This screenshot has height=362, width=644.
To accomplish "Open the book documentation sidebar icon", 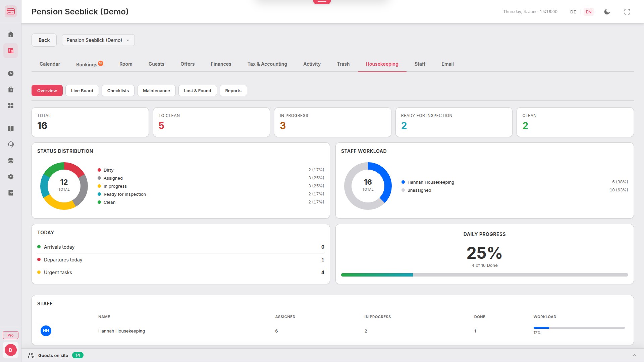I will tap(11, 128).
